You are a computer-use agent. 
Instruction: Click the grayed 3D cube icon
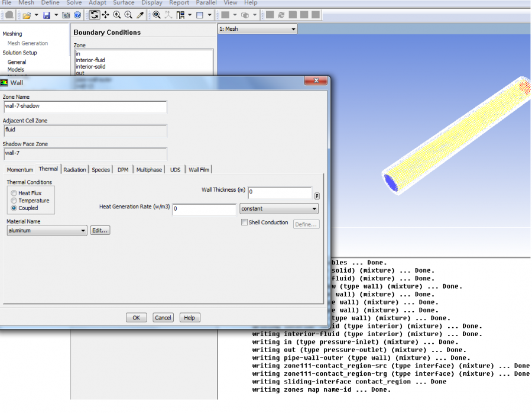coord(245,15)
